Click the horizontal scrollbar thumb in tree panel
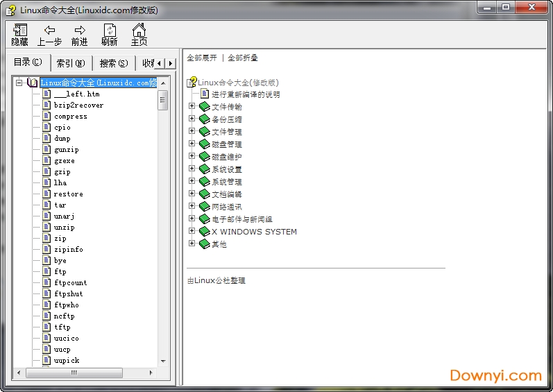Image resolution: width=553 pixels, height=392 pixels. (74, 373)
